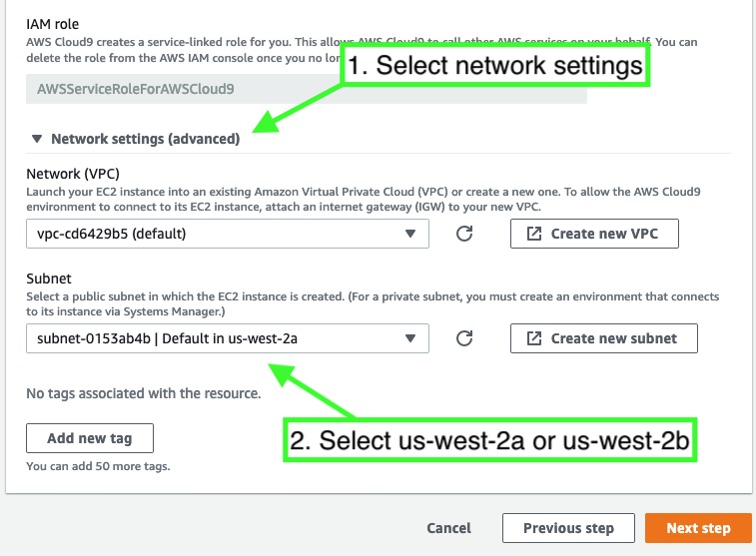Image resolution: width=756 pixels, height=556 pixels.
Task: Click the Subnet dropdown arrow
Action: [x=410, y=338]
